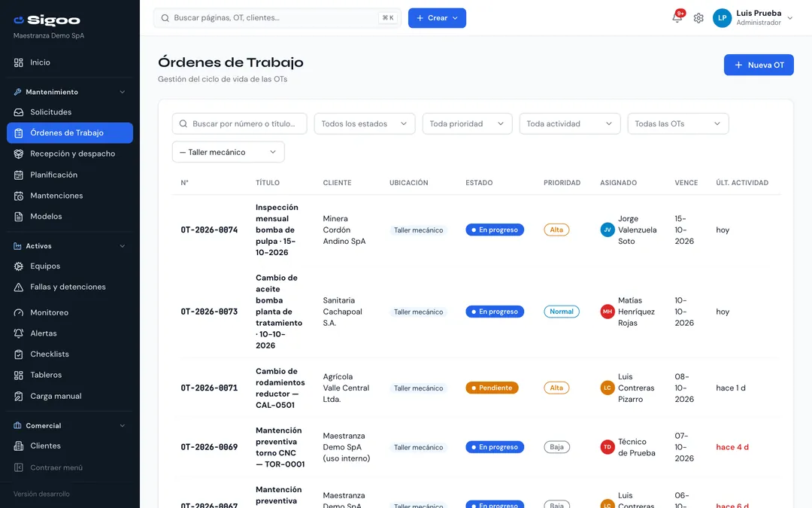Click the magnifier icon in global search
The height and width of the screenshot is (508, 812).
coord(165,18)
